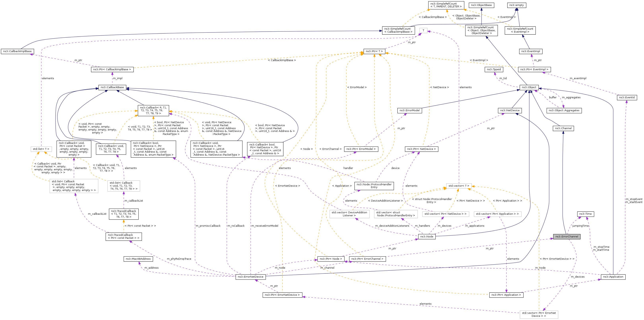Click std::vector< Ptr< NetDevice > > node
Image resolution: width=644 pixels, height=320 pixels.
click(x=445, y=214)
